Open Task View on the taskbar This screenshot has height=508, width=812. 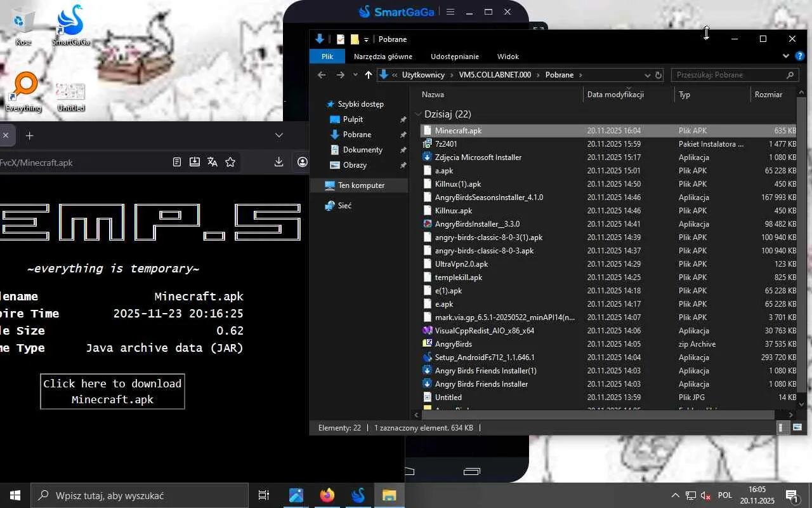pyautogui.click(x=264, y=495)
